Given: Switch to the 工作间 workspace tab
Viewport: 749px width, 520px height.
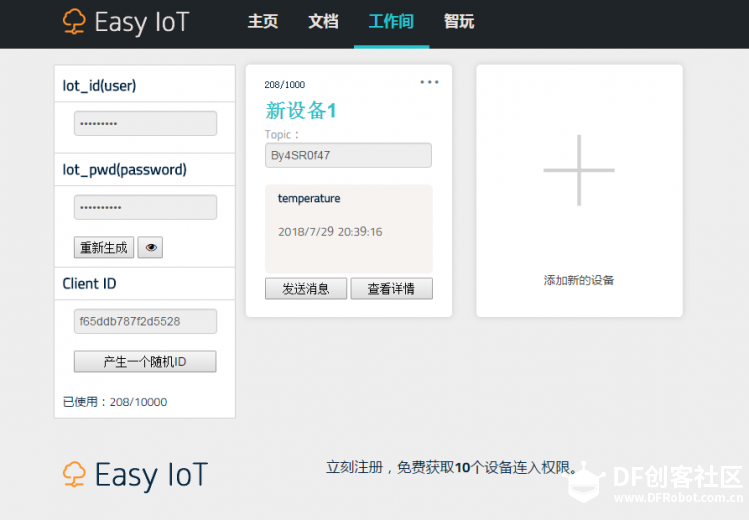Looking at the screenshot, I should (391, 21).
